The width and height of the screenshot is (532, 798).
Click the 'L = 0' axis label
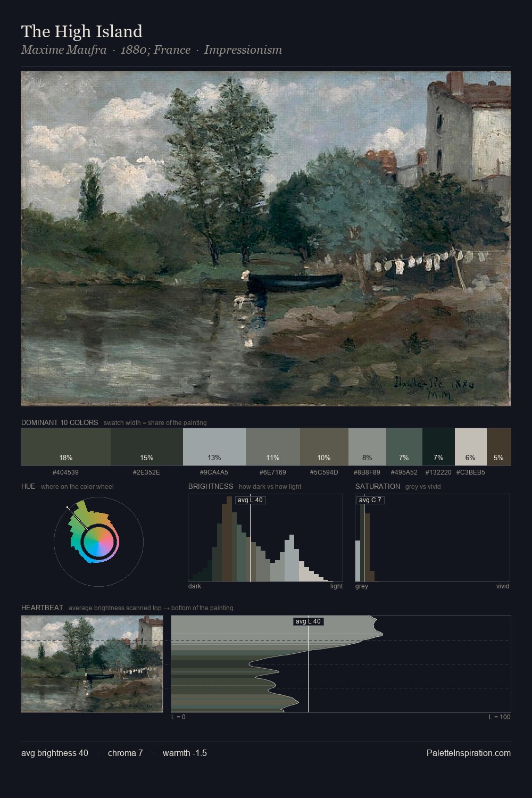[x=178, y=717]
